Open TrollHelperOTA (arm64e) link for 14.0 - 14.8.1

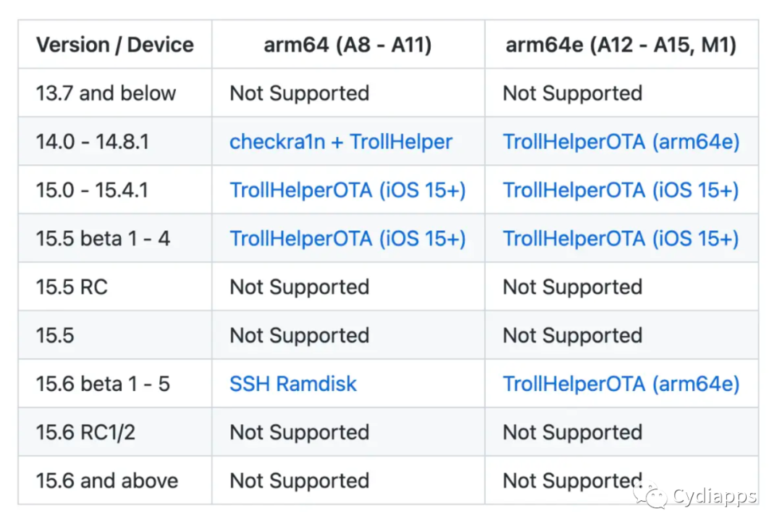[x=621, y=142]
